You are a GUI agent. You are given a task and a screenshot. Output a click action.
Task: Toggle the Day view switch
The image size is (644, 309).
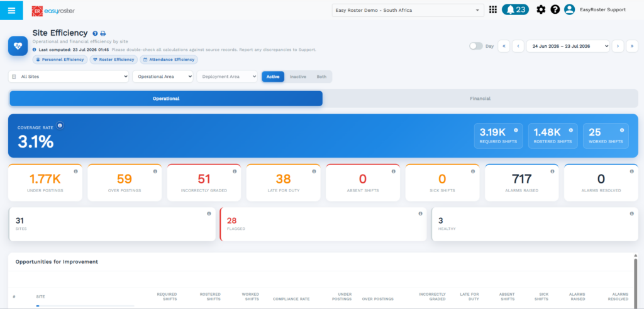click(x=476, y=46)
